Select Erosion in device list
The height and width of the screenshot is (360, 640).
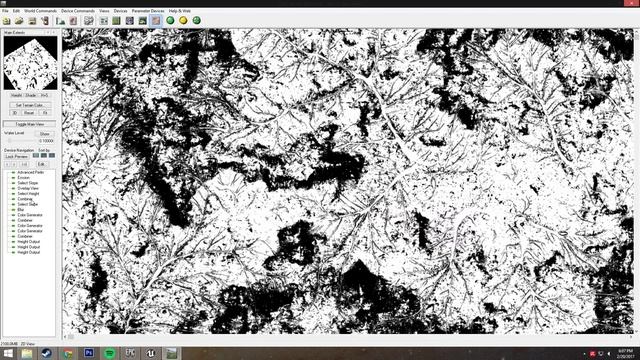[23, 178]
